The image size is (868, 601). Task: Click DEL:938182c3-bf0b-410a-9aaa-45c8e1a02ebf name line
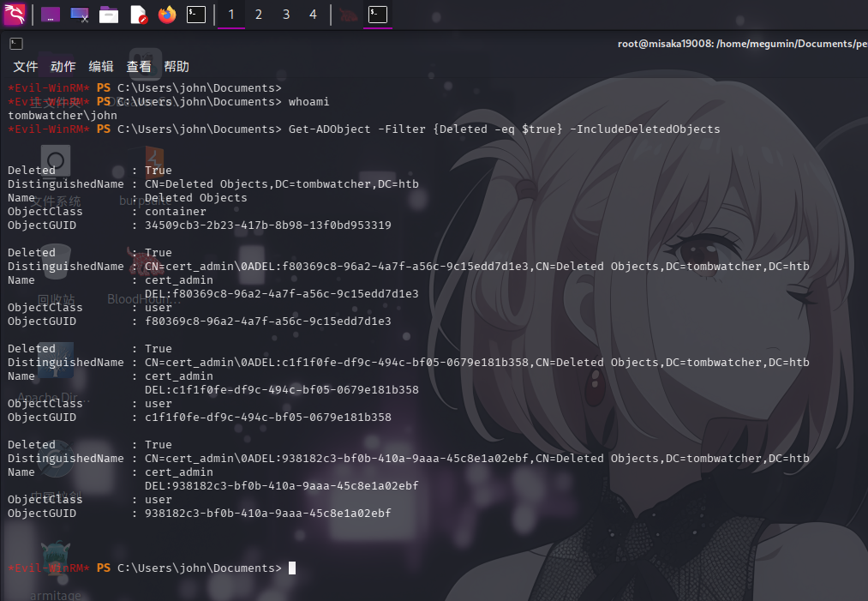(282, 486)
